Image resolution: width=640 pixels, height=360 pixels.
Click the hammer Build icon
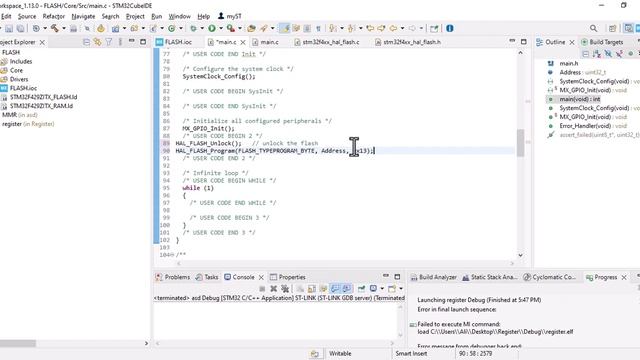pos(55,28)
